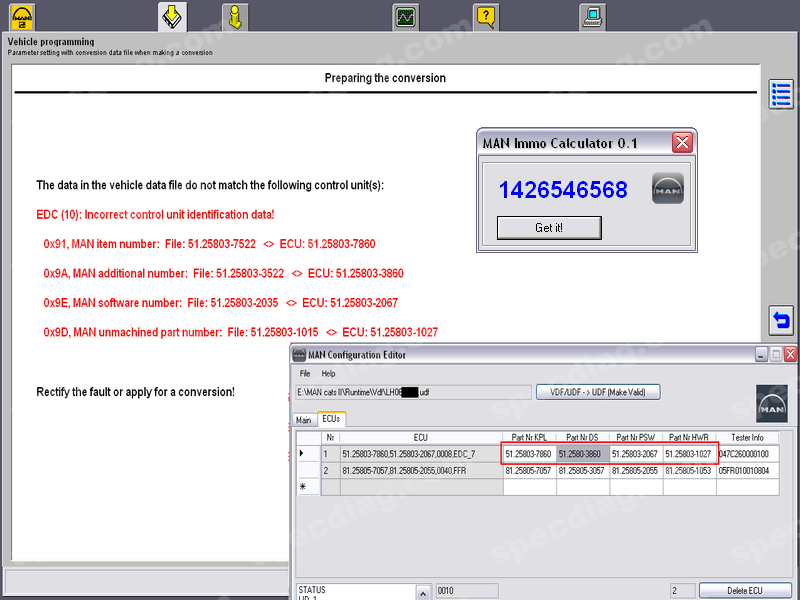Open the green diagnostics monitor icon
The width and height of the screenshot is (800, 600).
tap(405, 16)
